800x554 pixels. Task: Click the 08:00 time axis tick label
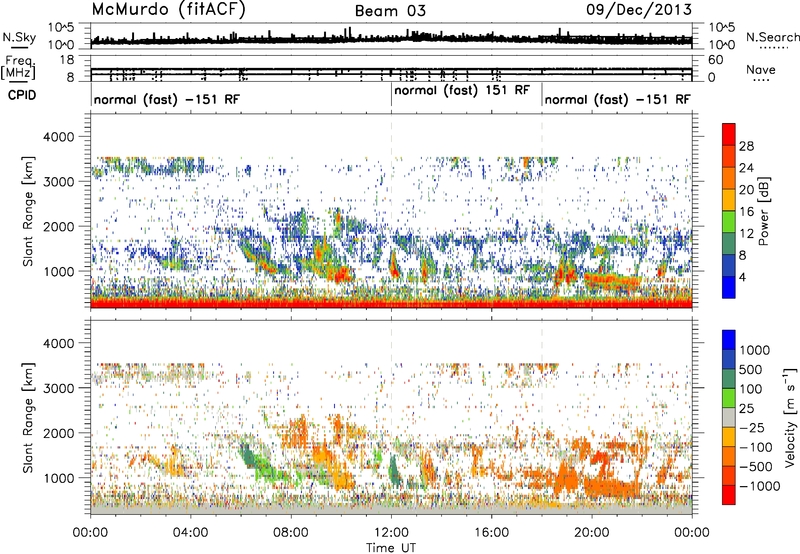point(291,533)
